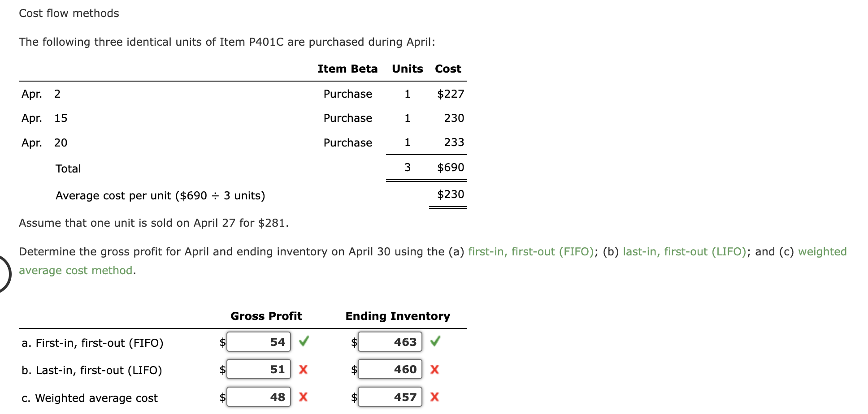Viewport: 868px width, 414px height.
Task: Click the red X beside LIFO ending inventory
Action: point(434,370)
